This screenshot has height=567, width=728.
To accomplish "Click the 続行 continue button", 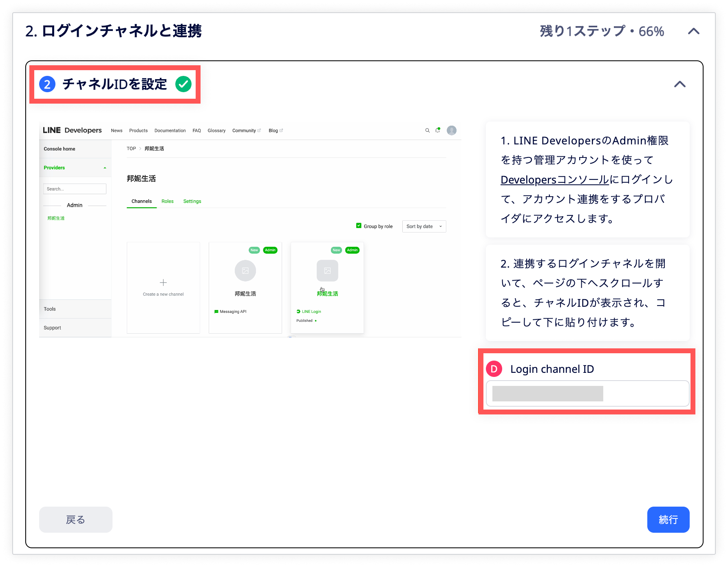I will point(668,519).
